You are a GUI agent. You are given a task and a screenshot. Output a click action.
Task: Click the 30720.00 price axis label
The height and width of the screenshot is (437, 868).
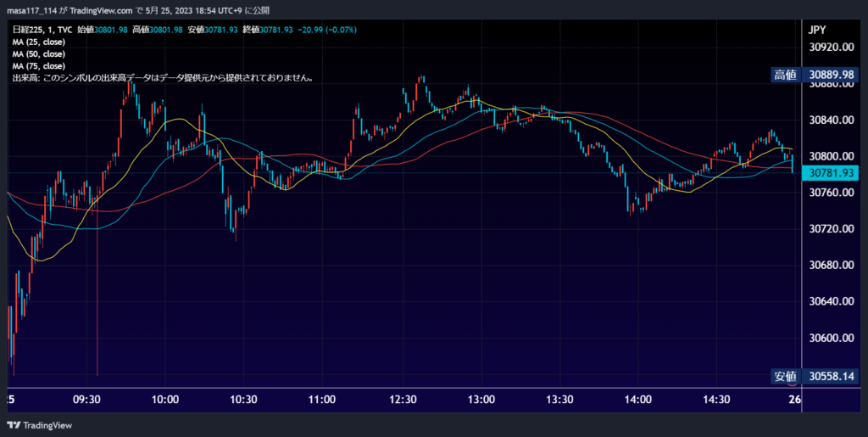[831, 229]
